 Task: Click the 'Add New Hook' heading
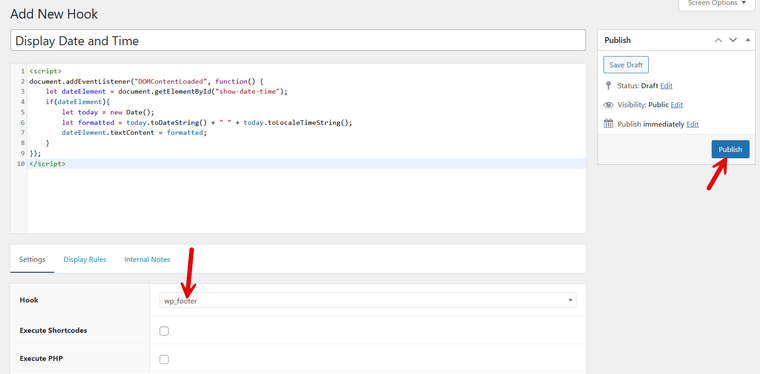point(54,14)
